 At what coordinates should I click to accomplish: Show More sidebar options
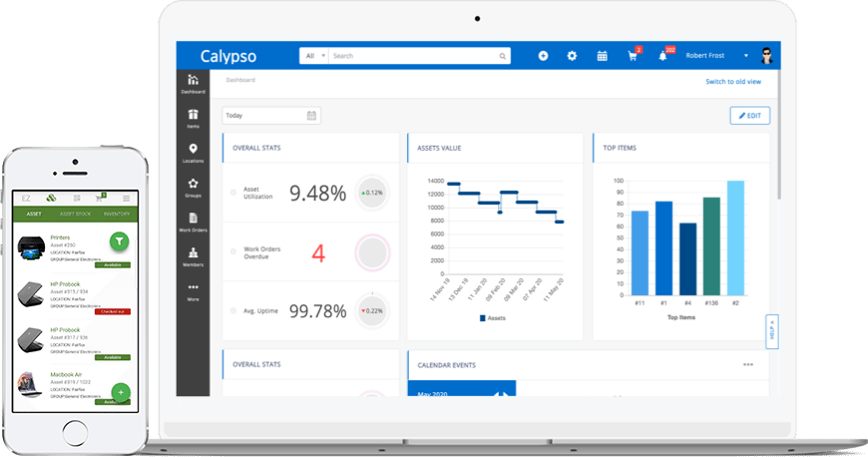point(193,291)
